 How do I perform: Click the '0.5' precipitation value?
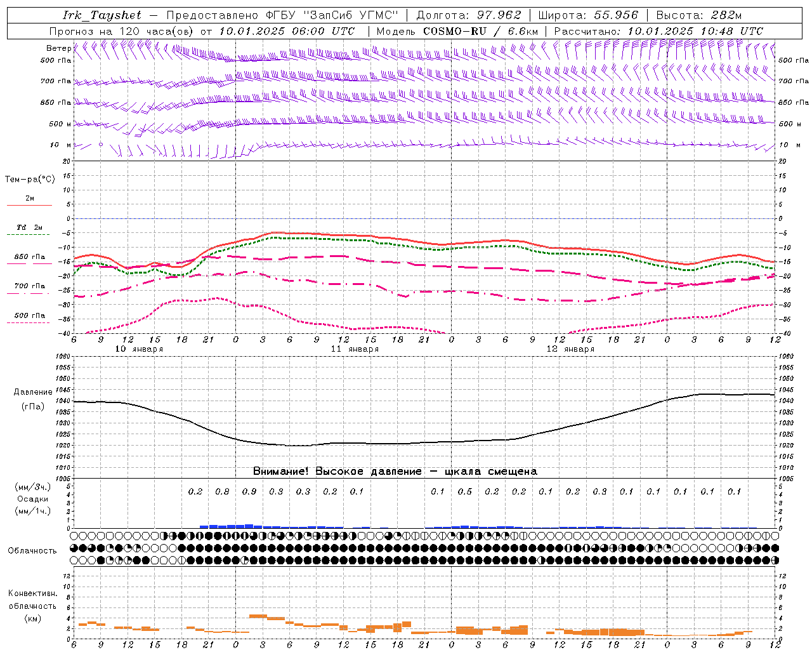465,491
